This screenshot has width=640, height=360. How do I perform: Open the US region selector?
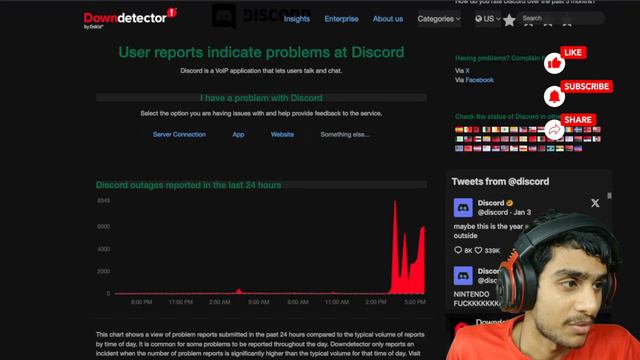click(x=488, y=19)
